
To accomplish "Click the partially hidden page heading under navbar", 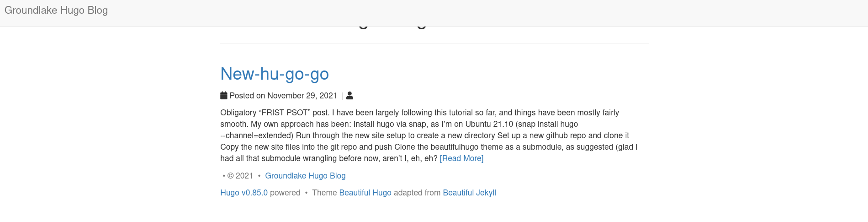I will (393, 27).
